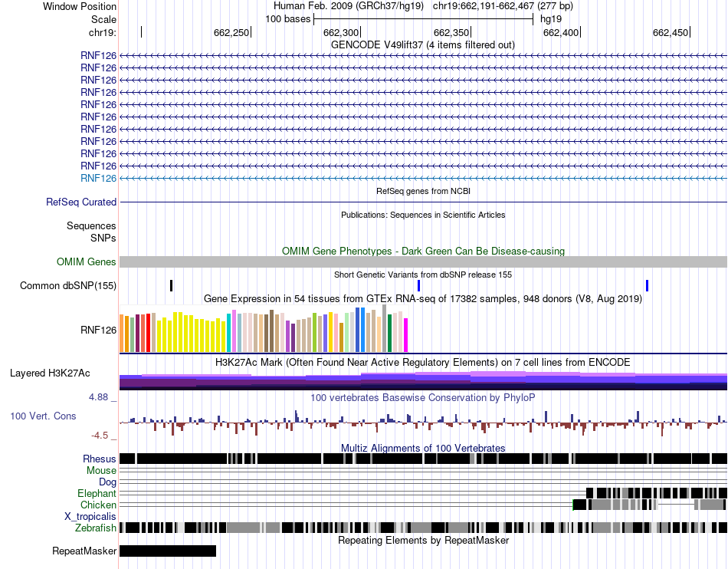This screenshot has width=728, height=569.
Task: Click the black RepeatMasker element block
Action: pos(168,551)
